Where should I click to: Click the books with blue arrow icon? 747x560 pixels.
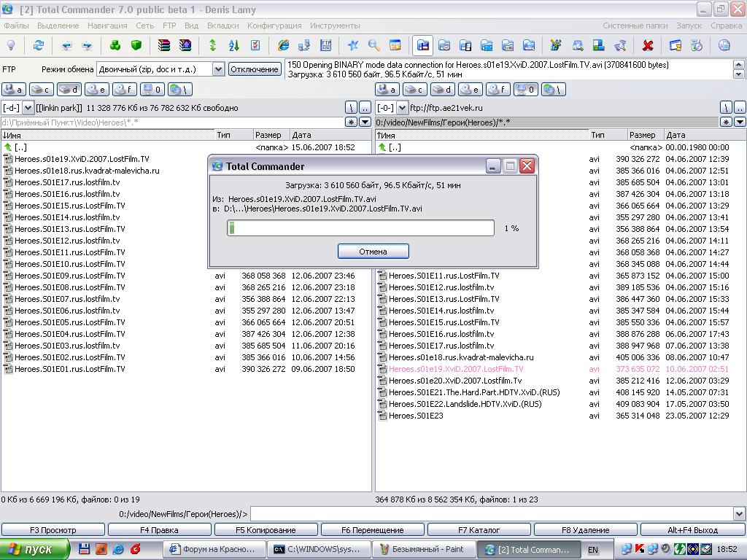[x=185, y=45]
